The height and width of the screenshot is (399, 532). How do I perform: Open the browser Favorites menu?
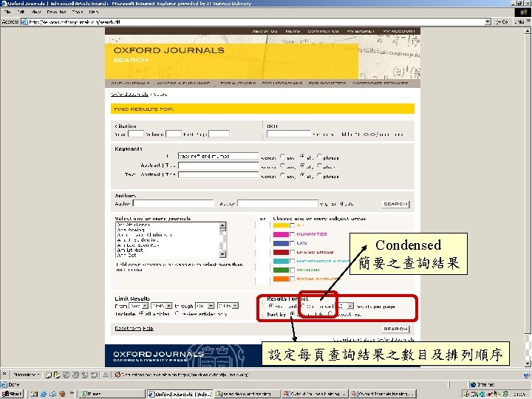[x=56, y=12]
